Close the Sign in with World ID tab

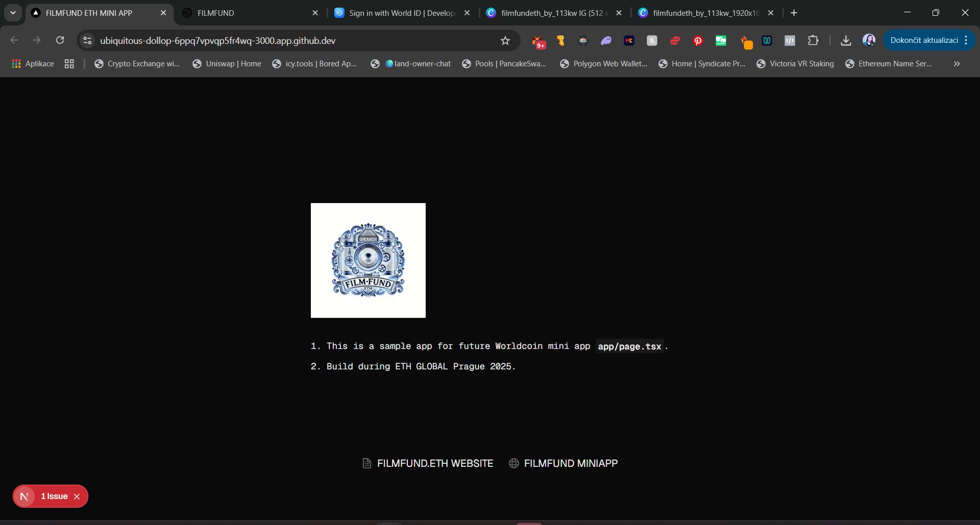click(x=467, y=13)
